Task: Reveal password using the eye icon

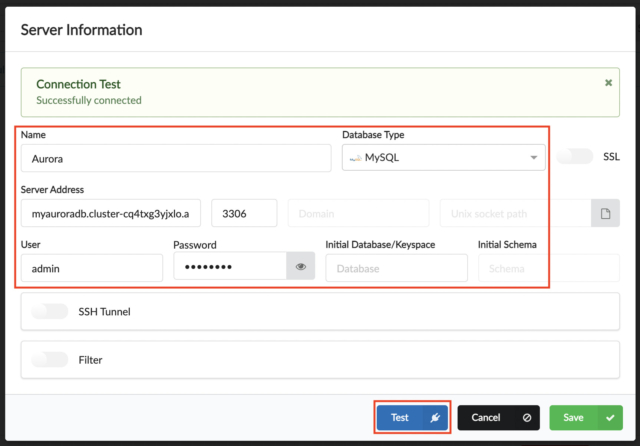Action: coord(301,266)
